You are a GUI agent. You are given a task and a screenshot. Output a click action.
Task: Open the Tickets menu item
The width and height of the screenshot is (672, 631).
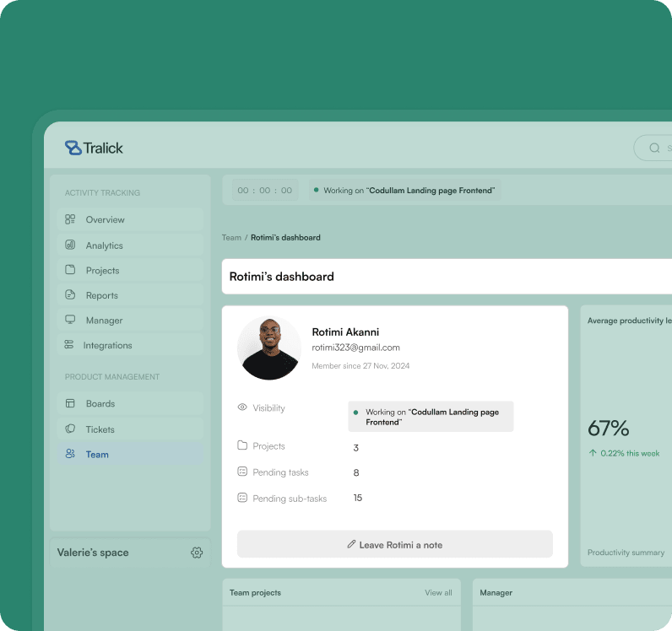click(100, 429)
